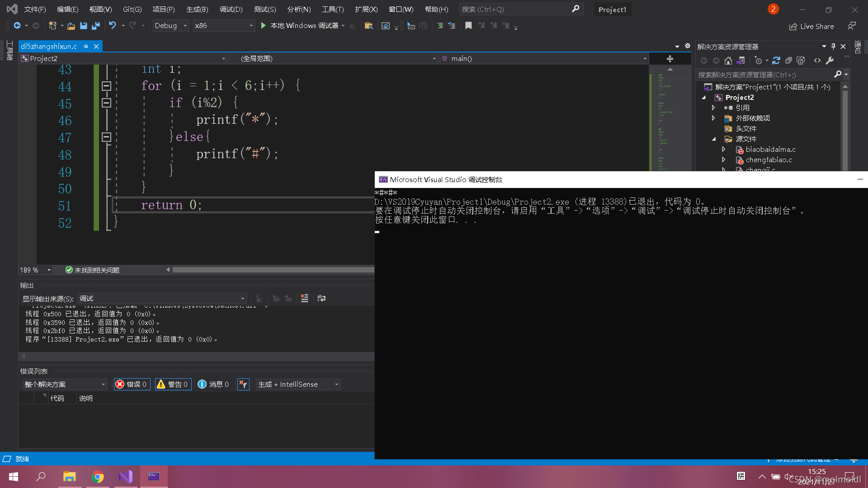
Task: Toggle the Messages 0 filter
Action: tap(213, 384)
